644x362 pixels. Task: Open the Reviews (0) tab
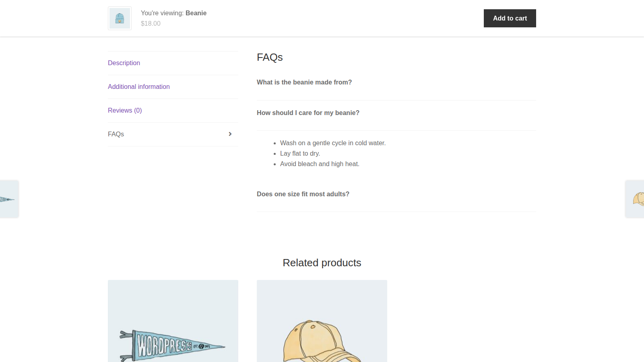click(x=125, y=110)
